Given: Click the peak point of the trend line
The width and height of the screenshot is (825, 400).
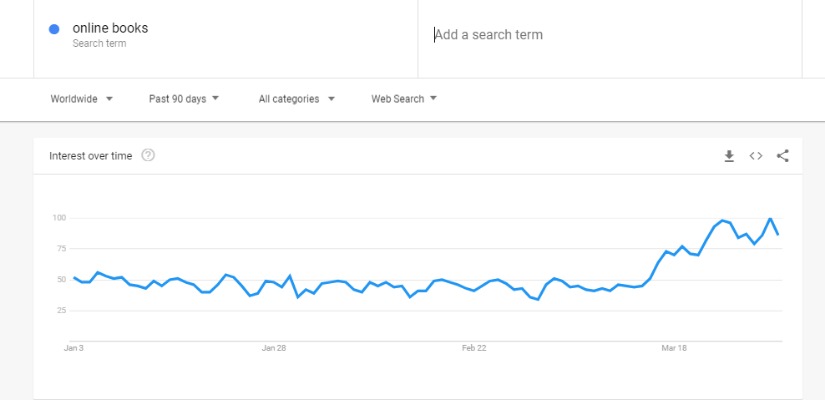Looking at the screenshot, I should coord(770,218).
